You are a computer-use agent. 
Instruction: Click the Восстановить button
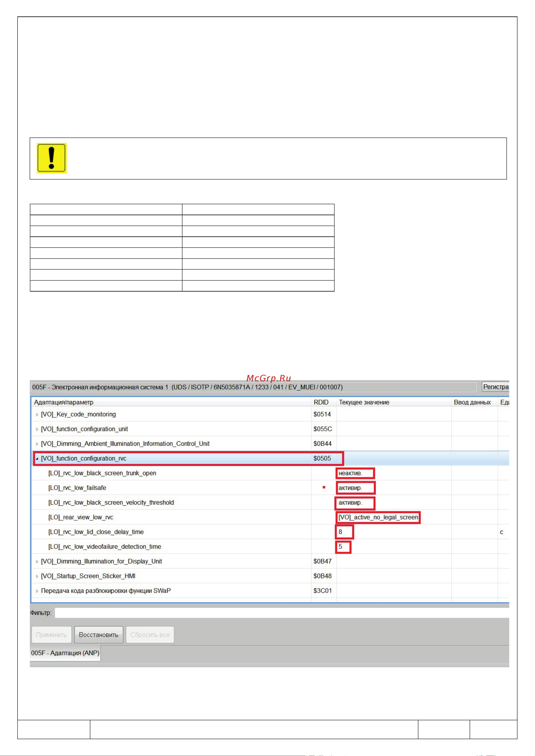(x=98, y=634)
